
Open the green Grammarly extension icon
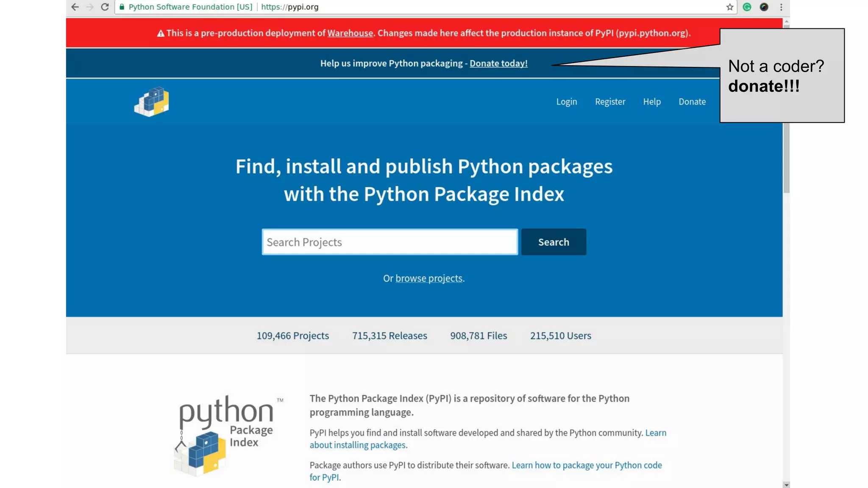pos(747,7)
